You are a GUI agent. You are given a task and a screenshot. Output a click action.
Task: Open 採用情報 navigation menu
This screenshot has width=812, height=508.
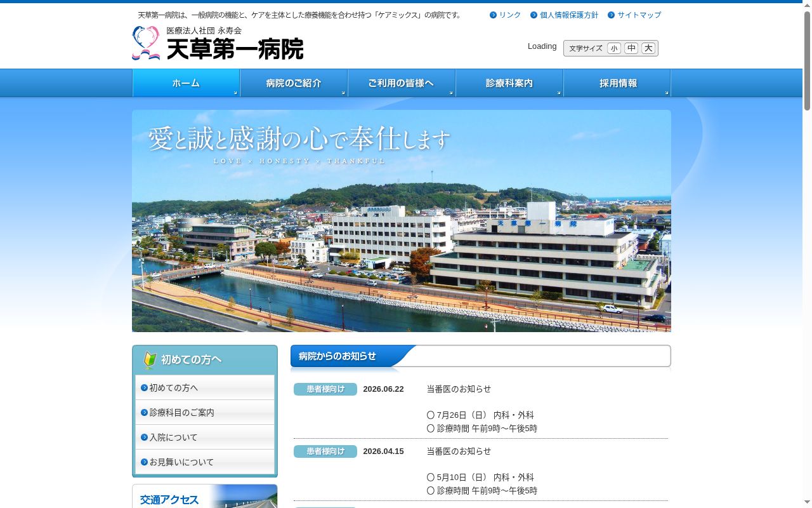617,83
